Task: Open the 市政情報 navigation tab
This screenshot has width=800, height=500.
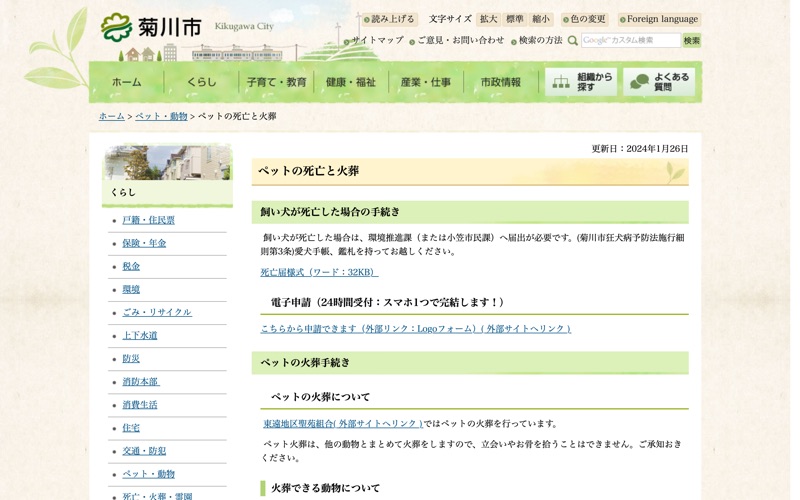Action: pyautogui.click(x=501, y=82)
